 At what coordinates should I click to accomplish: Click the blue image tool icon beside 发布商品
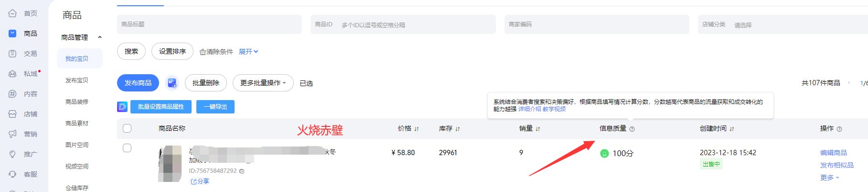pyautogui.click(x=172, y=83)
